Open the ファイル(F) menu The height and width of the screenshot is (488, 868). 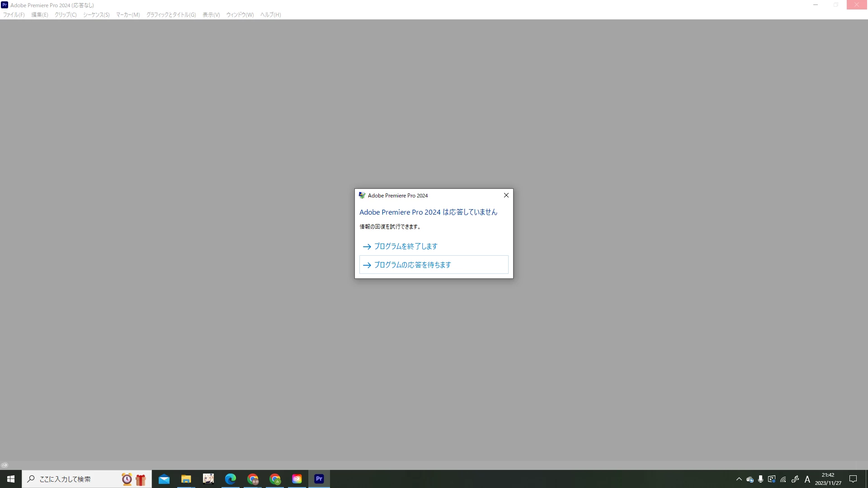click(x=14, y=15)
